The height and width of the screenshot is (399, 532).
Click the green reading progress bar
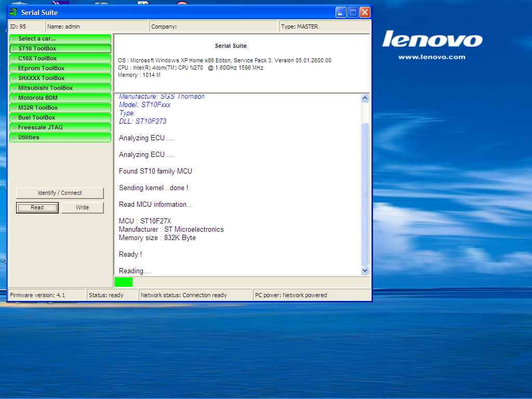[x=124, y=282]
